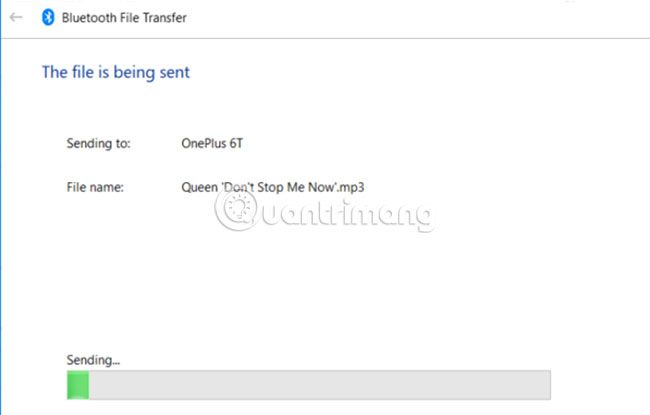Click the "6T" part of the device name
The width and height of the screenshot is (650, 415).
(235, 143)
